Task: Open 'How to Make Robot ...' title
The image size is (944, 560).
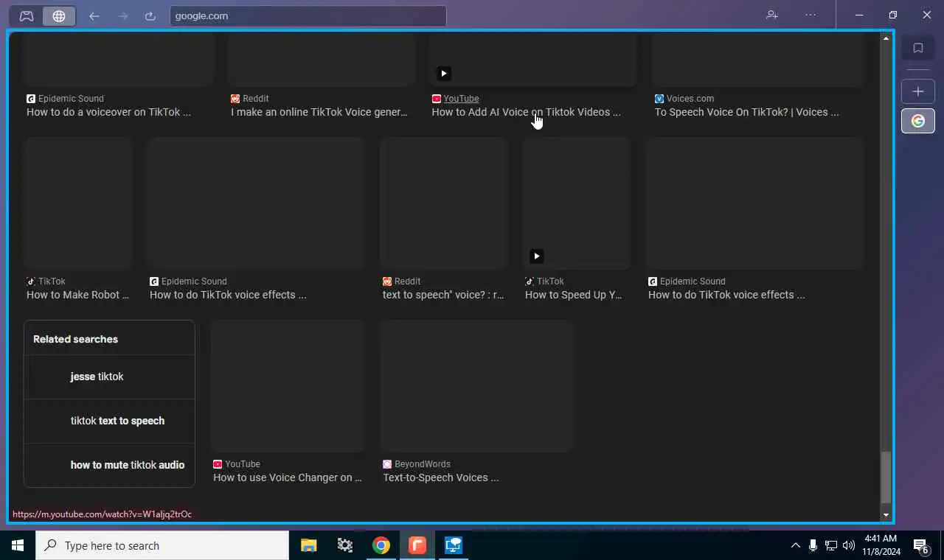Action: click(x=77, y=295)
